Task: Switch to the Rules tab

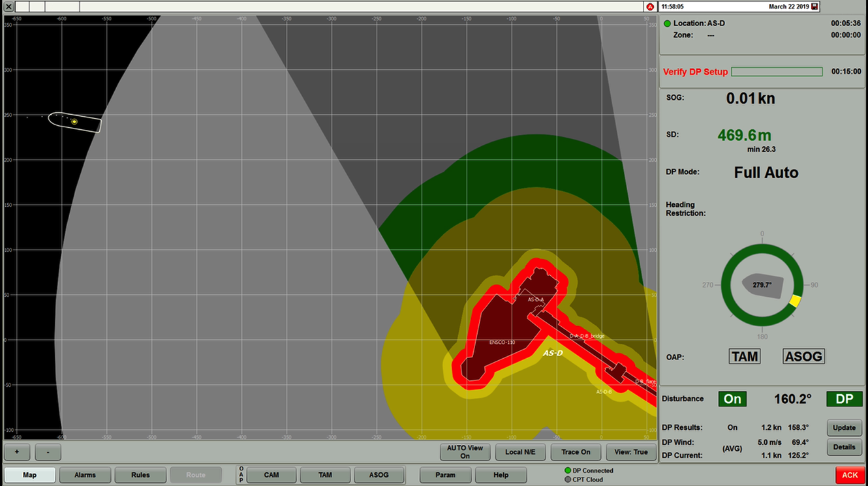Action: pos(140,475)
